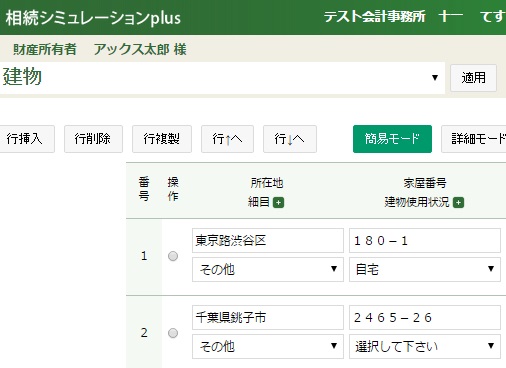Viewport: 506px width, 368px height.
Task: Click the green plus icon beside 建物使用状況
Action: pos(458,202)
